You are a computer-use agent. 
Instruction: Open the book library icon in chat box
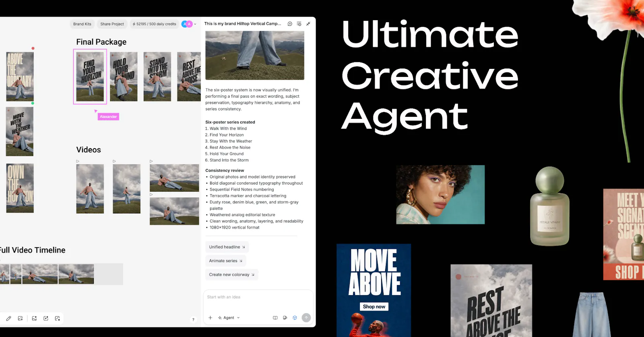275,318
